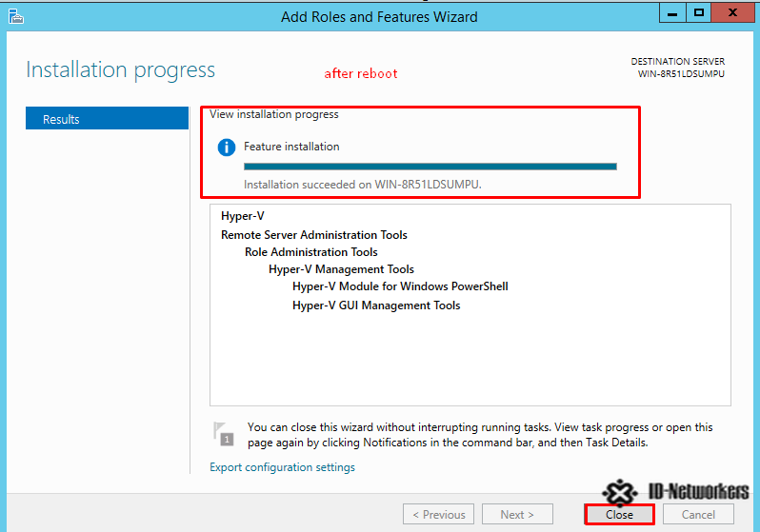Click the 'Installation progress' page title
Image resolution: width=760 pixels, height=532 pixels.
click(x=120, y=70)
